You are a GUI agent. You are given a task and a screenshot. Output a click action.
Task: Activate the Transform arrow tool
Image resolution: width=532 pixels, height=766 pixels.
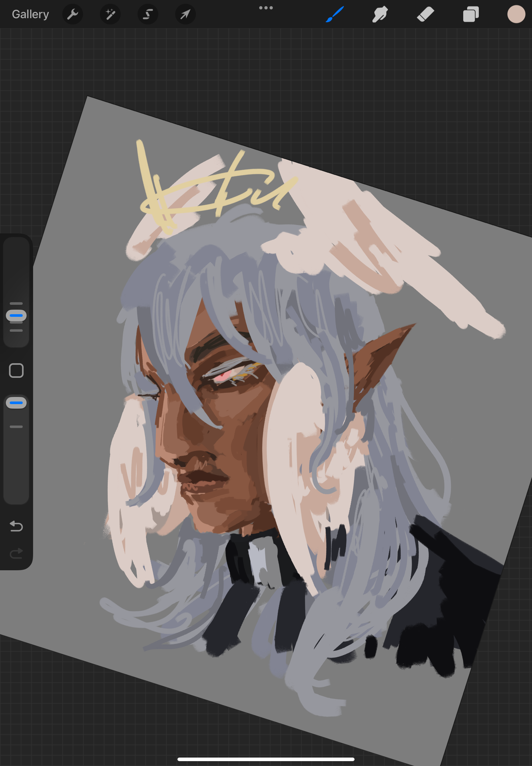(185, 14)
